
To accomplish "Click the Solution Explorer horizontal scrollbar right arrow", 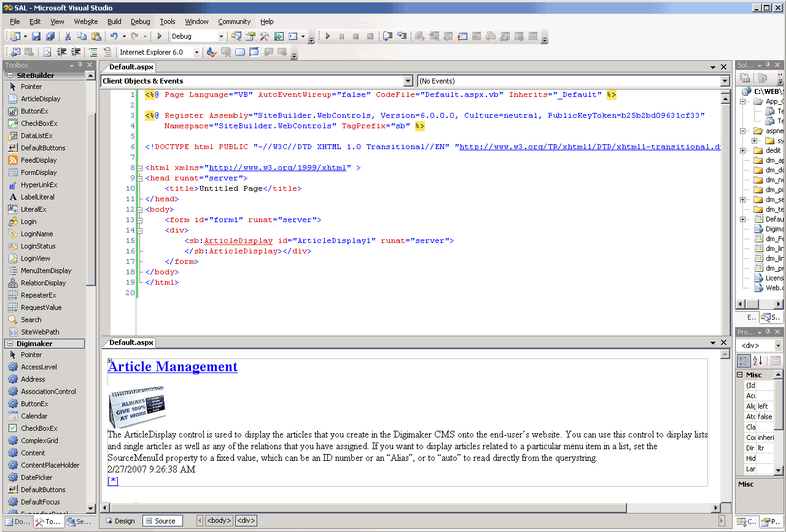I will point(777,304).
